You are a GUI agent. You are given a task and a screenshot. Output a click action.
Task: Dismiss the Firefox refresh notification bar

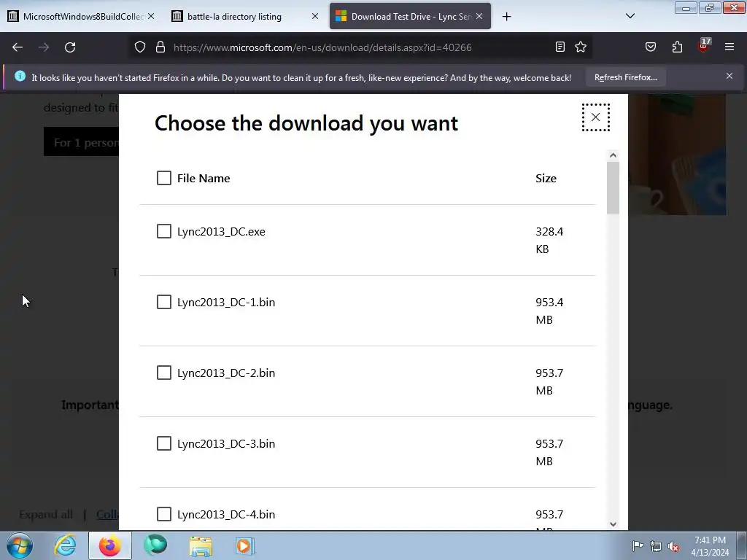click(x=729, y=76)
